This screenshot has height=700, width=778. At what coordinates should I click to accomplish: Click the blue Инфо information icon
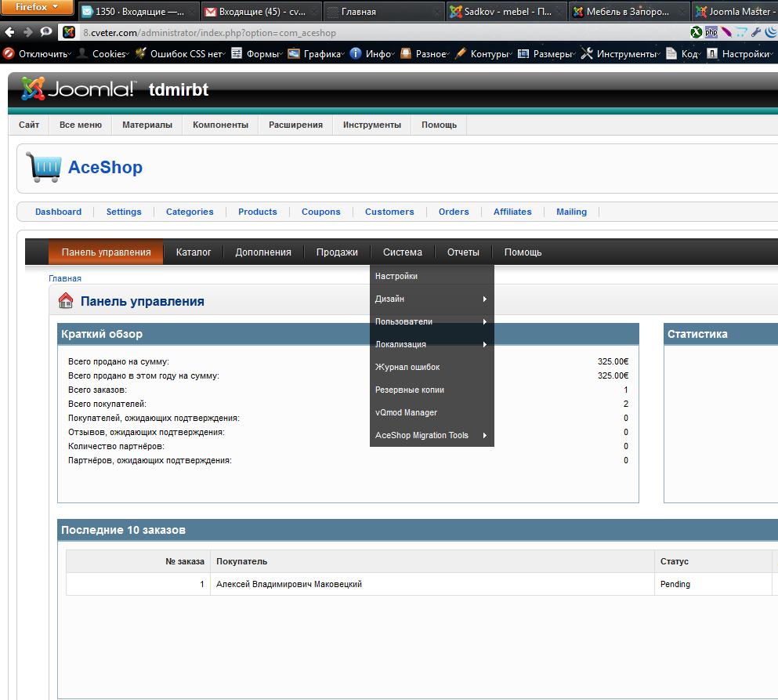355,53
